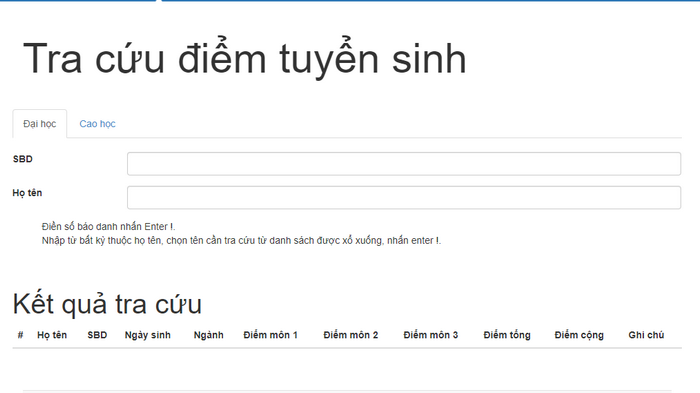Click the Họ tên field label
Screen dimensions: 700x393
[27, 193]
